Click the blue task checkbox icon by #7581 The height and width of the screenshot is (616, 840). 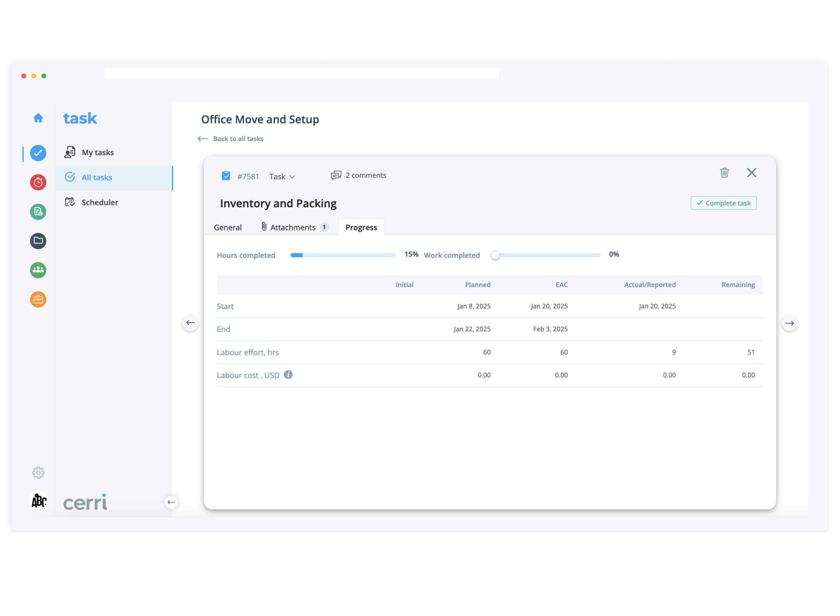click(226, 176)
